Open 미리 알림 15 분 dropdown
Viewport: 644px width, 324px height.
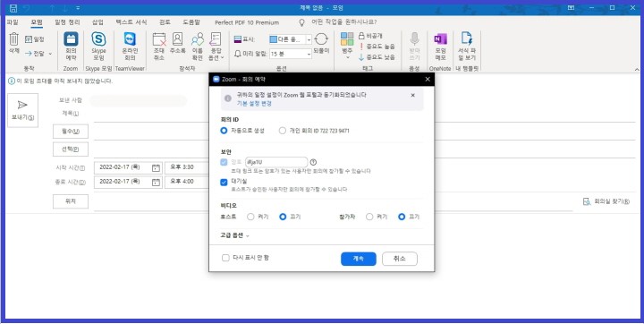tap(309, 54)
